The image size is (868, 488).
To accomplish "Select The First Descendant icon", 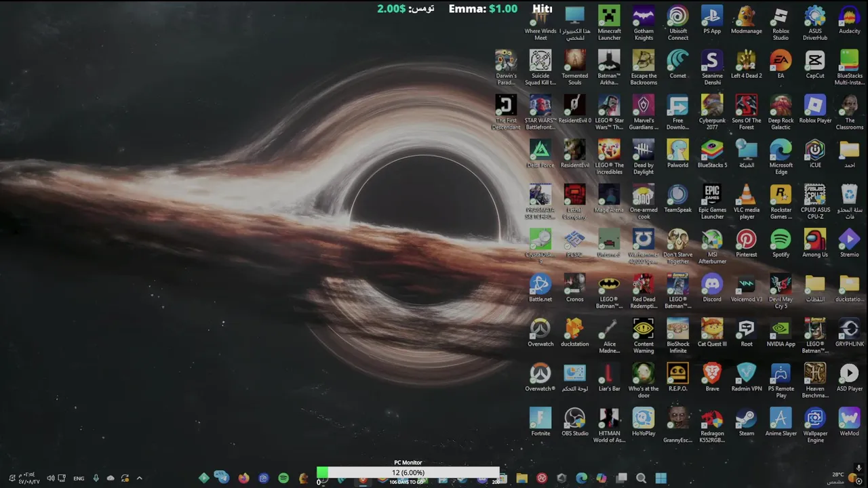I will (x=506, y=113).
